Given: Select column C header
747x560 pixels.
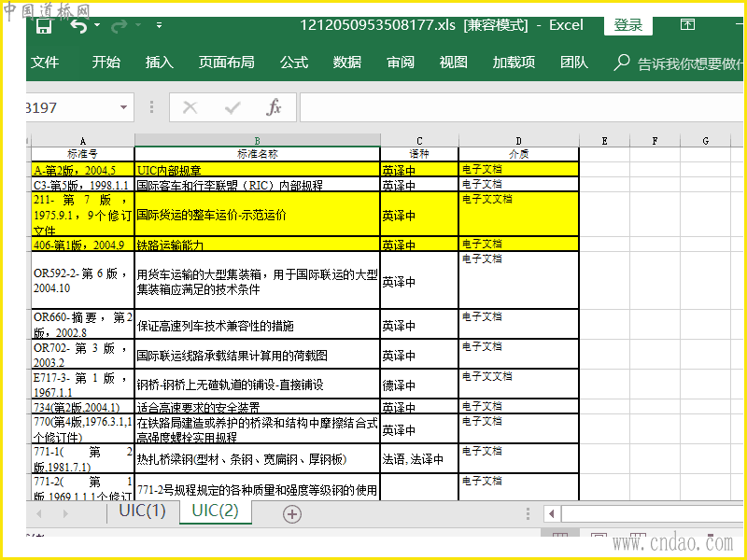Looking at the screenshot, I should point(419,141).
